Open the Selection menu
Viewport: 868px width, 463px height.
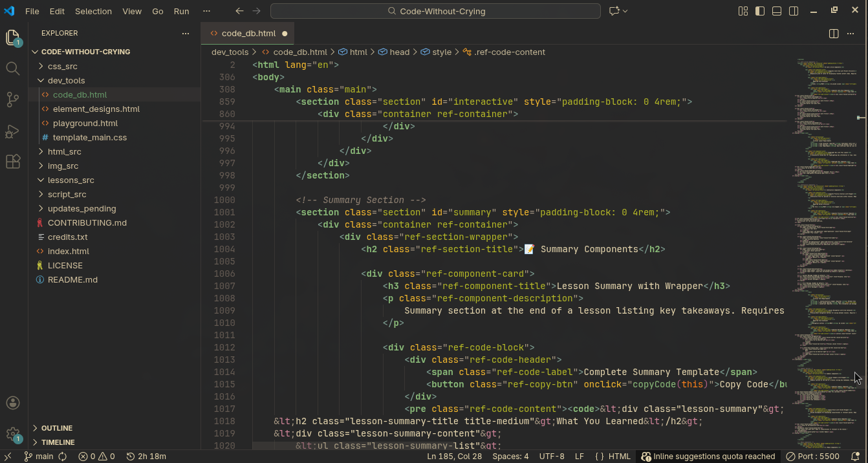click(93, 11)
